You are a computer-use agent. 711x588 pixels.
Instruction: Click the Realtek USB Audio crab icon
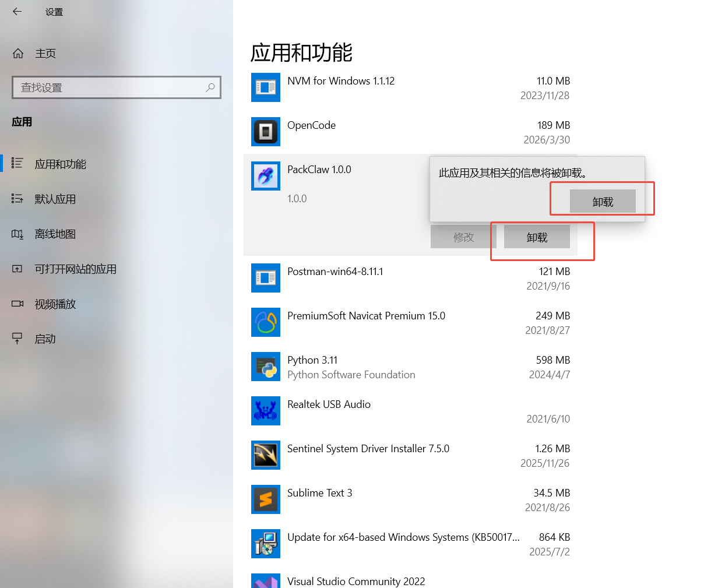(266, 411)
